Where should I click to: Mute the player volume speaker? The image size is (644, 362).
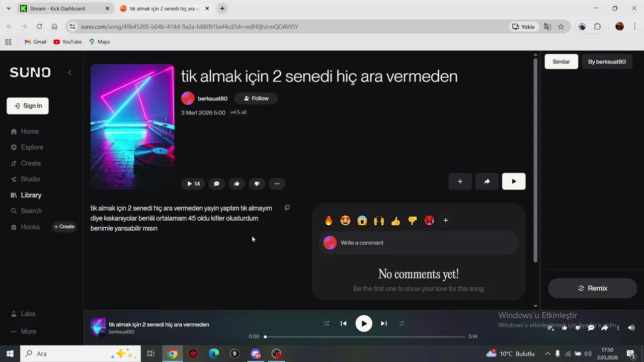[x=631, y=328]
